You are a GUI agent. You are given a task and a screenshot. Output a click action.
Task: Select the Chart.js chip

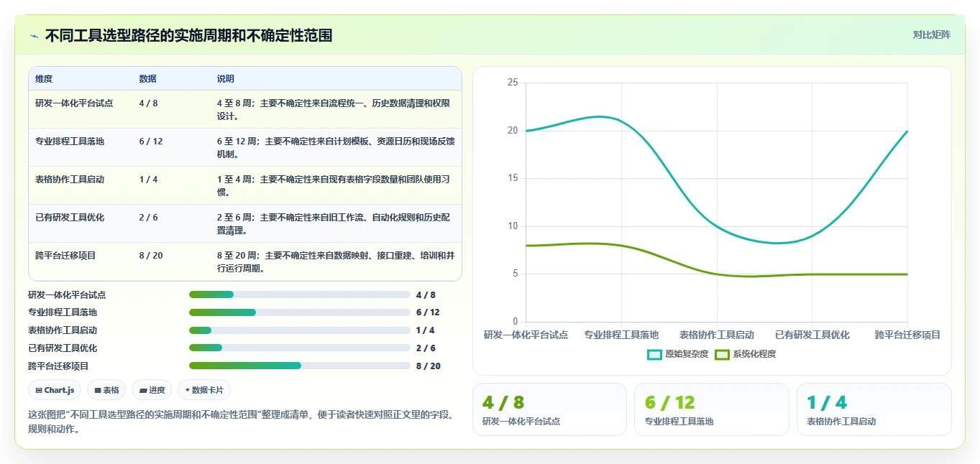point(55,390)
